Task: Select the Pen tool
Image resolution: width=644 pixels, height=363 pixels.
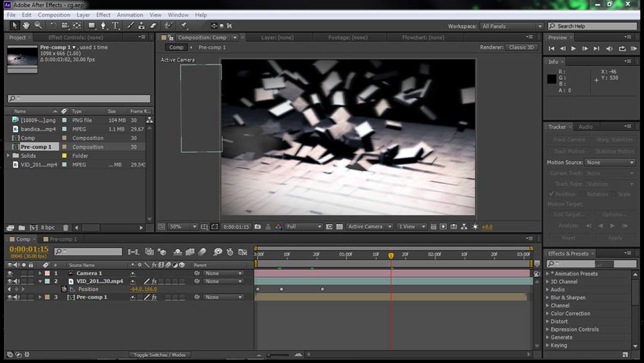Action: [103, 25]
